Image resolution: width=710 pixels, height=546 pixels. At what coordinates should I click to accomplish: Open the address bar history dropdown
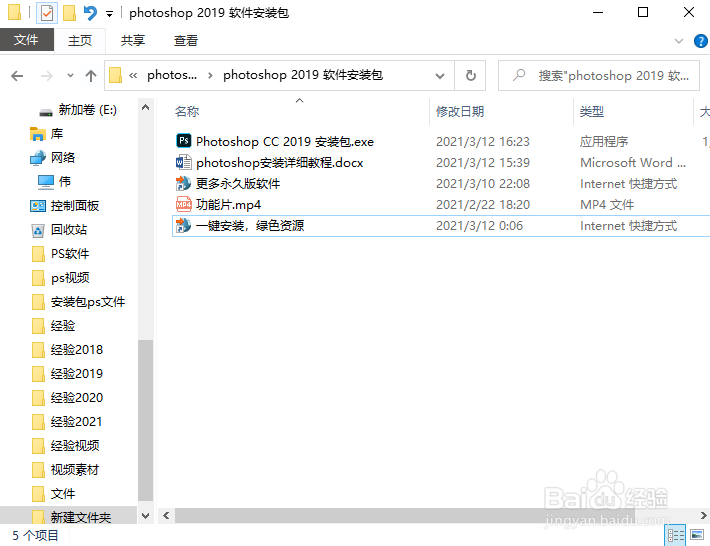coord(440,76)
